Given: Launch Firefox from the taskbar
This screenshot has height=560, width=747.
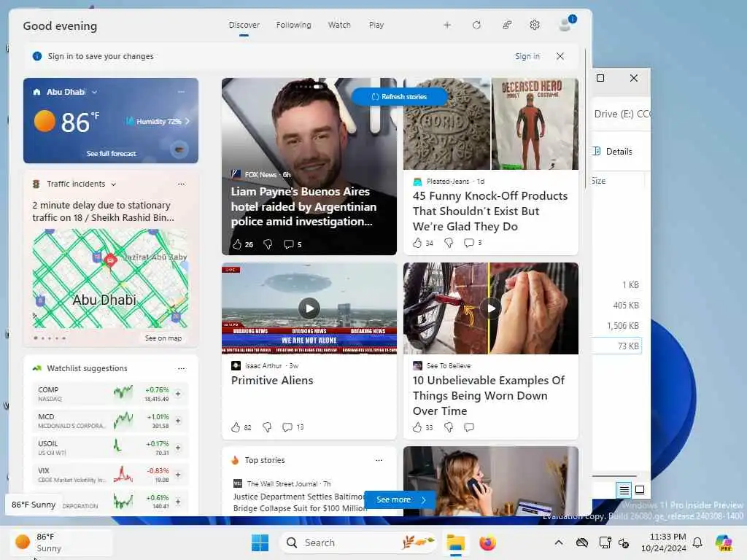Looking at the screenshot, I should point(487,542).
